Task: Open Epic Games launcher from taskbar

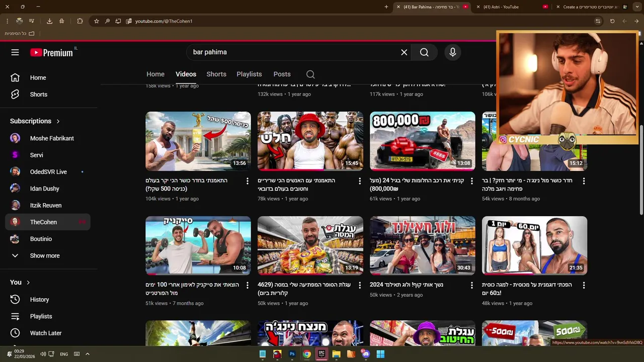Action: (321, 354)
